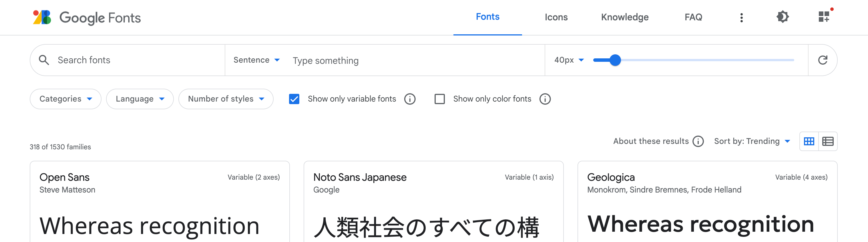Image resolution: width=868 pixels, height=242 pixels.
Task: Open the Categories filter dropdown
Action: click(x=65, y=99)
